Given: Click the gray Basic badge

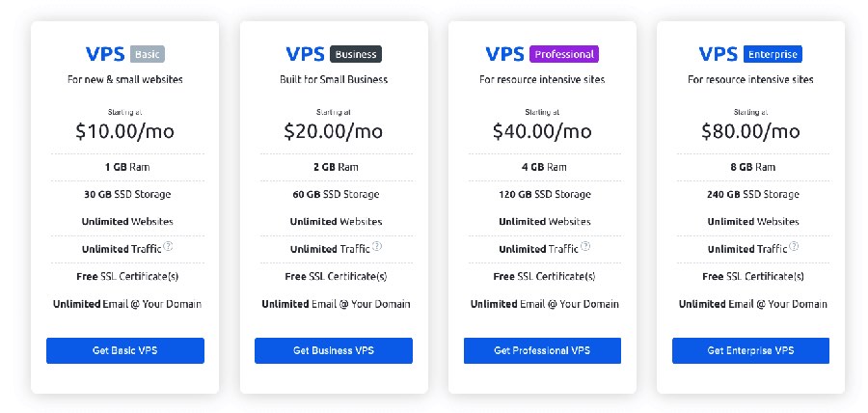Looking at the screenshot, I should (x=148, y=54).
